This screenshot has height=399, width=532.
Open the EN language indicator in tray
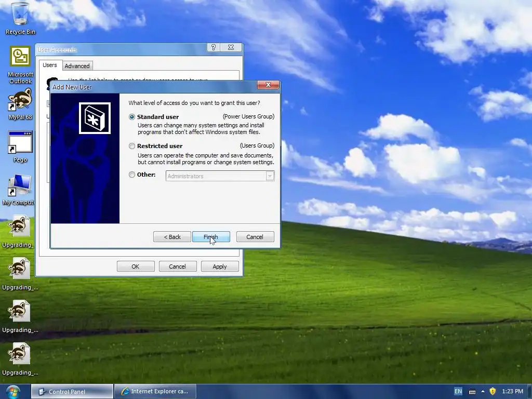click(x=458, y=391)
